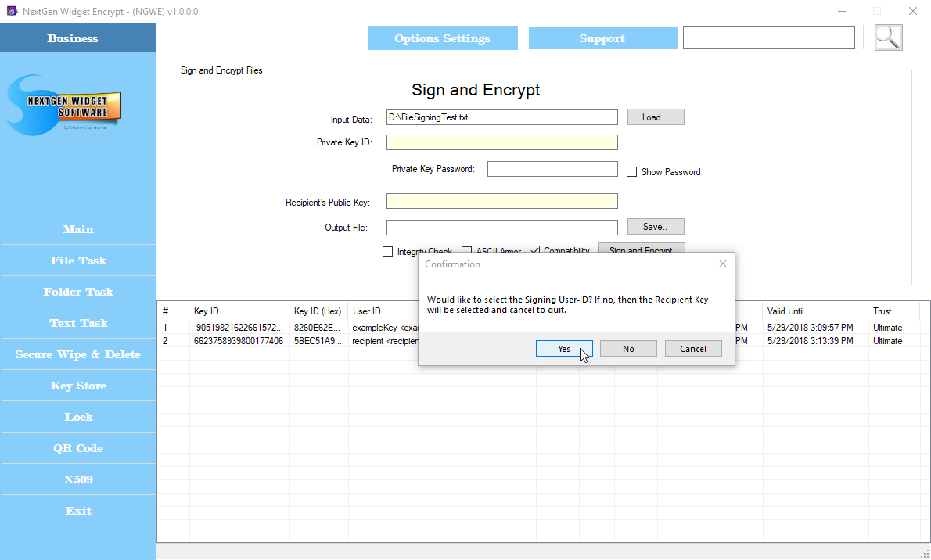This screenshot has height=560, width=931.
Task: Minimize the NextGen Widget Encrypt window
Action: pyautogui.click(x=841, y=11)
